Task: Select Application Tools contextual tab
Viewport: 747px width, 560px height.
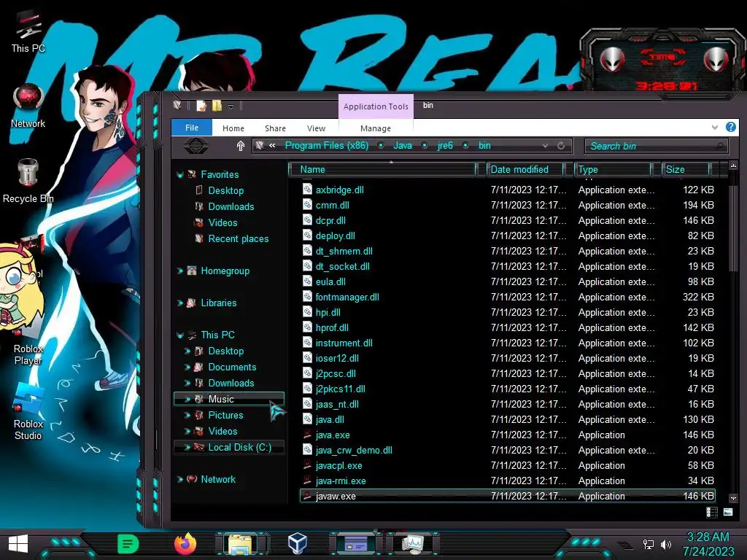Action: (x=376, y=106)
